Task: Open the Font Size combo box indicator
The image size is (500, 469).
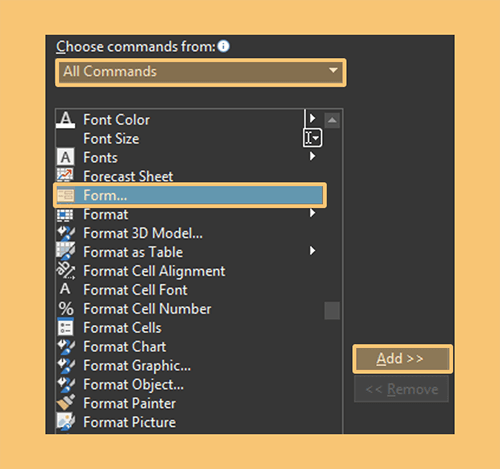Action: [312, 137]
